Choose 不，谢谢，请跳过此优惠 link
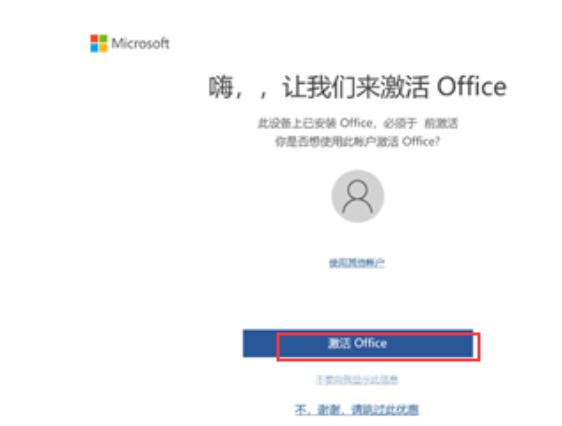Viewport: 562px width, 426px height. coord(357,410)
